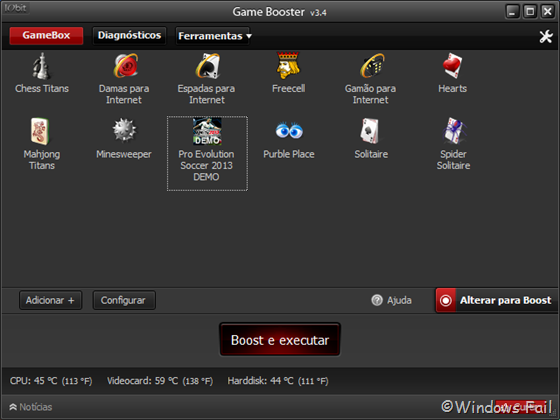Toggle Alterar para Boost mode

[x=496, y=300]
